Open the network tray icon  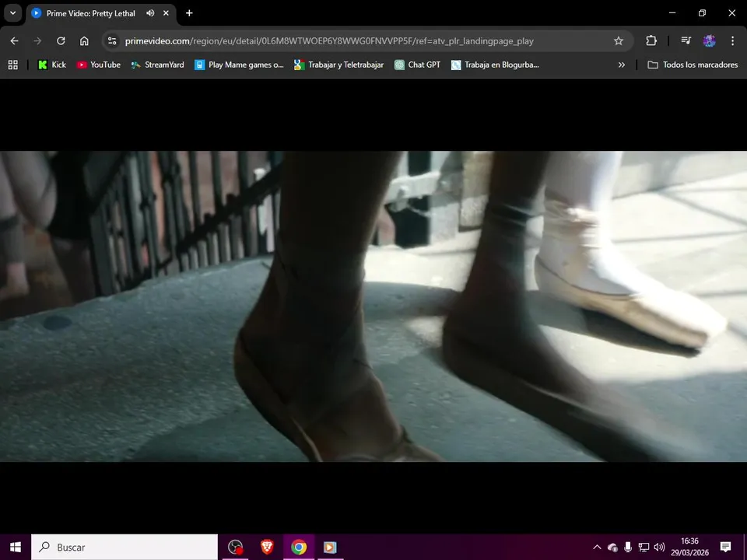point(644,547)
